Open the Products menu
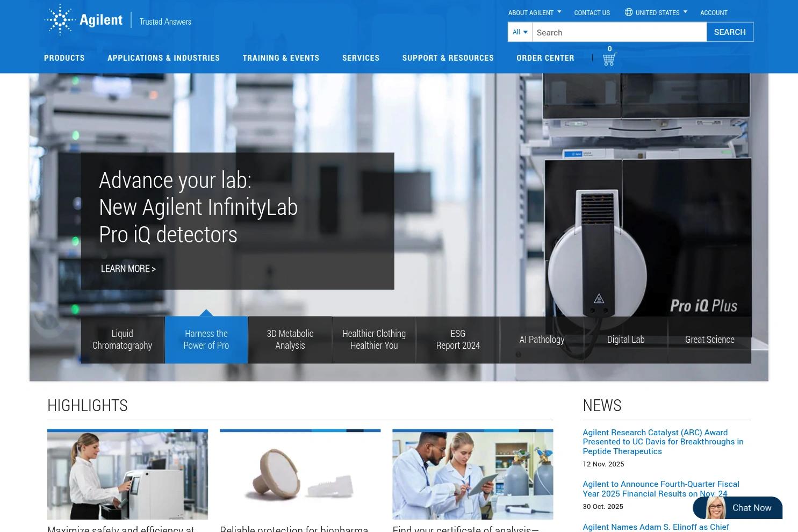 coord(64,57)
